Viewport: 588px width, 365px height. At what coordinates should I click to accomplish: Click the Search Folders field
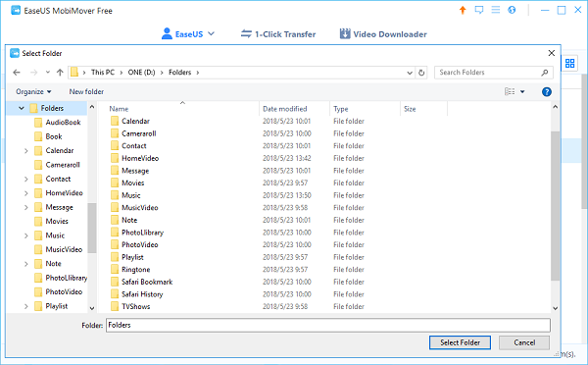tap(494, 73)
